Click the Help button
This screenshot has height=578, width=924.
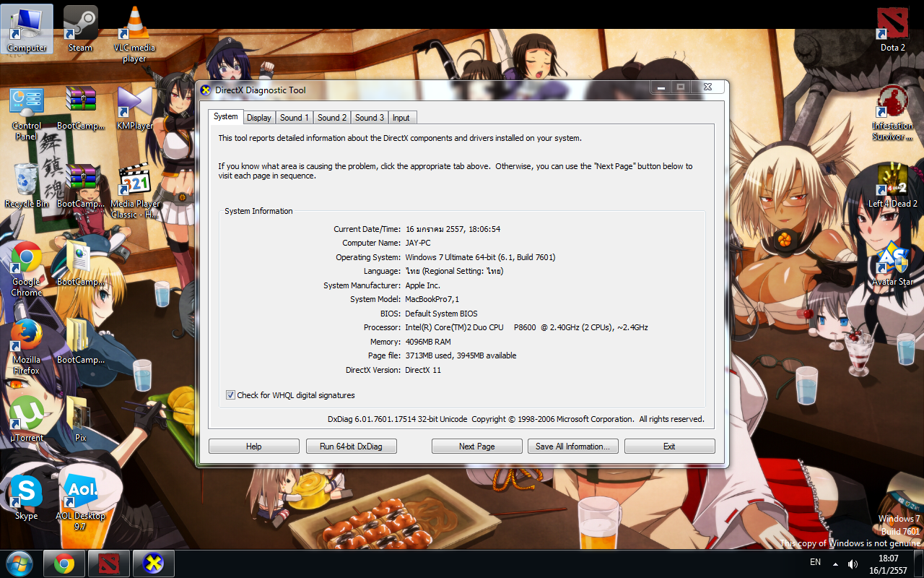click(254, 447)
